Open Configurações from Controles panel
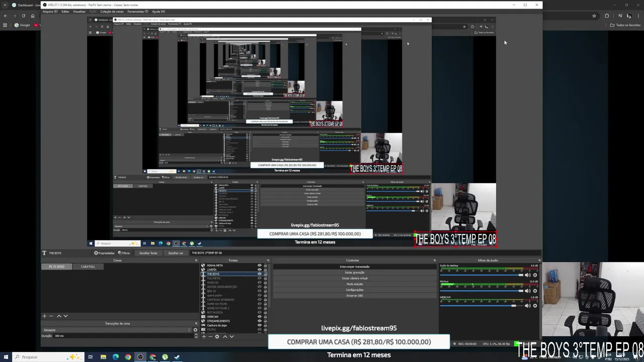Image resolution: width=644 pixels, height=362 pixels. (x=355, y=290)
